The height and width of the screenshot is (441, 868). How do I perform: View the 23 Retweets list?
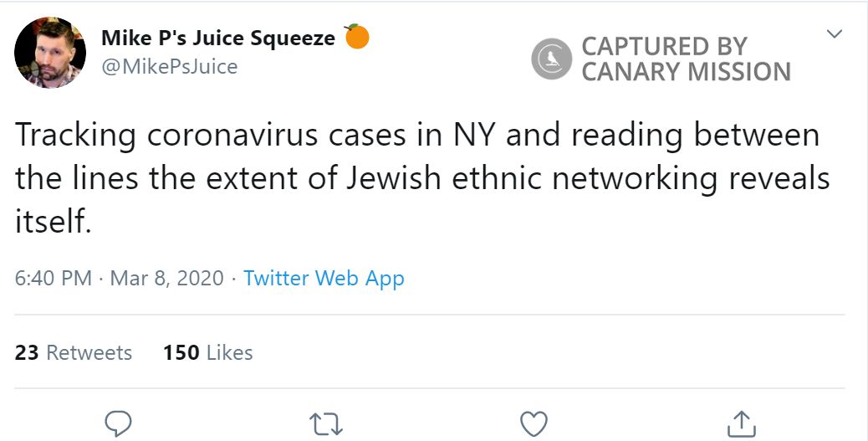coord(74,352)
